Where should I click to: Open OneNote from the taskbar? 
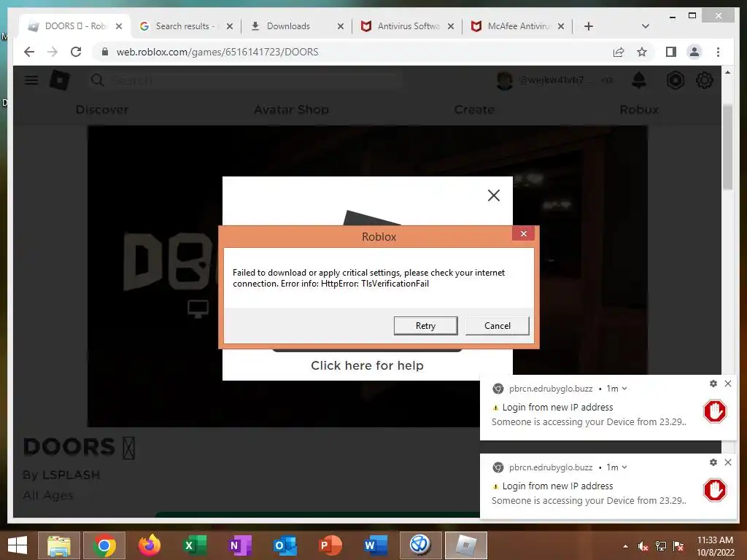(x=239, y=545)
